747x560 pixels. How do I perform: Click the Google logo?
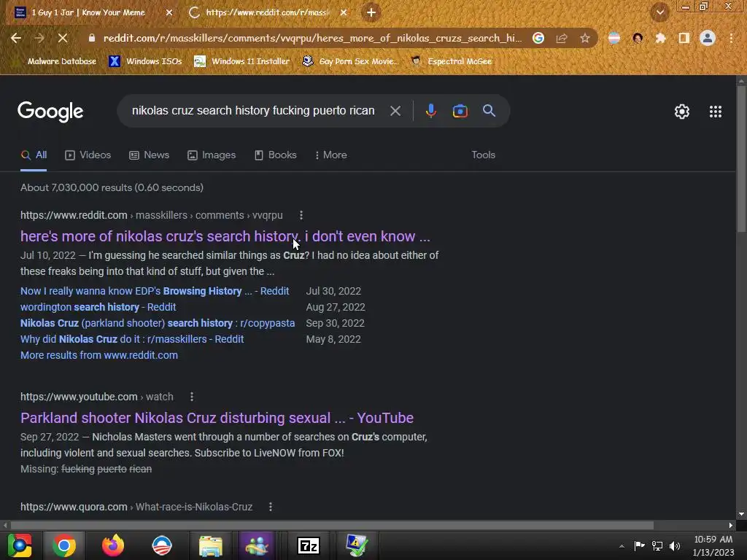pyautogui.click(x=50, y=112)
